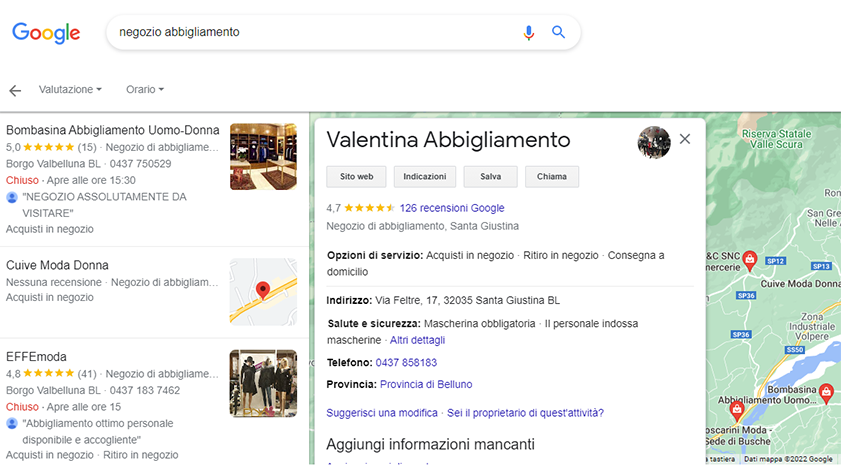Click the phone number 0437 858183
This screenshot has width=841, height=469.
pyautogui.click(x=406, y=362)
